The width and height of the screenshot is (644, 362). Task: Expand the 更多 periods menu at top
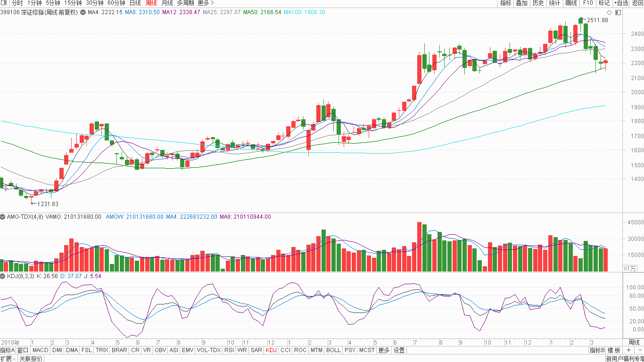[206, 3]
